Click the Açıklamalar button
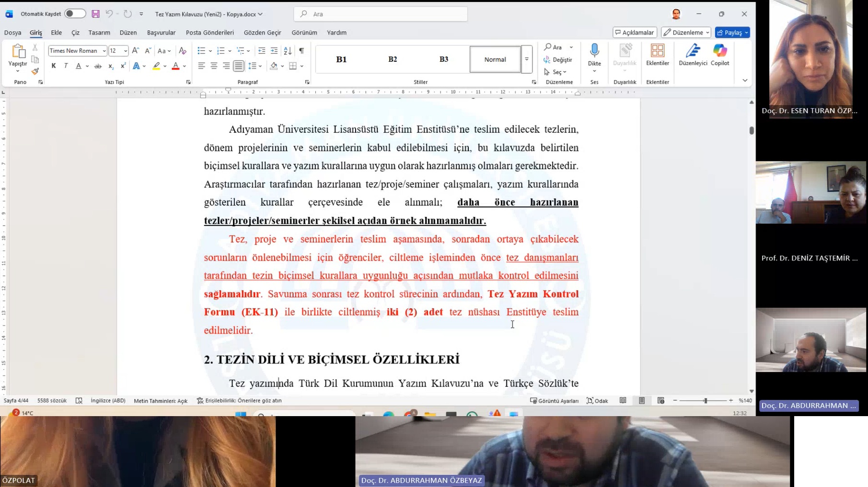Image resolution: width=868 pixels, height=487 pixels. coord(635,33)
